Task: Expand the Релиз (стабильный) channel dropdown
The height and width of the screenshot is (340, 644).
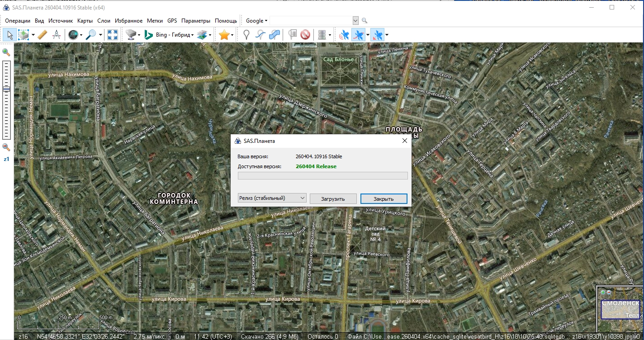Action: [x=272, y=198]
